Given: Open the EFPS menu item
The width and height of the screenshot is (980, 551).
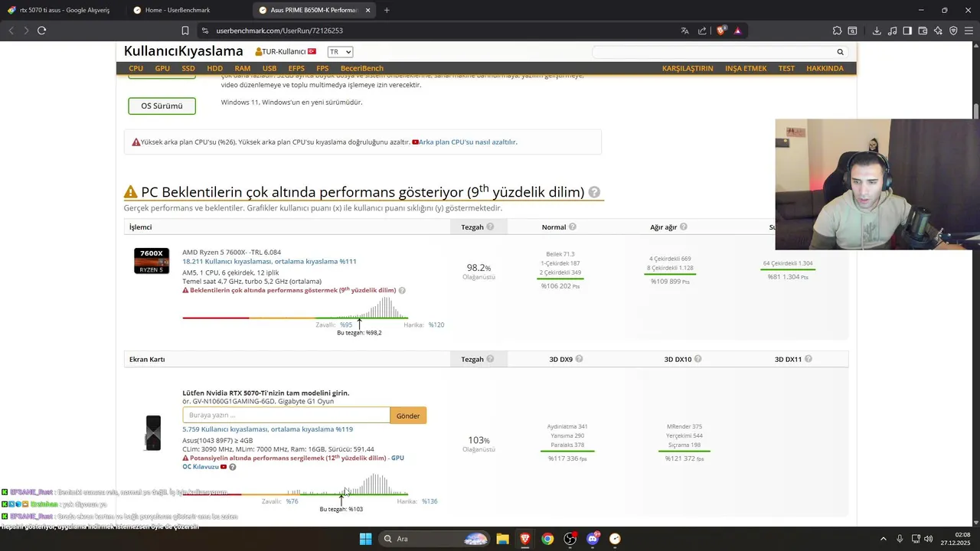Looking at the screenshot, I should (x=296, y=68).
